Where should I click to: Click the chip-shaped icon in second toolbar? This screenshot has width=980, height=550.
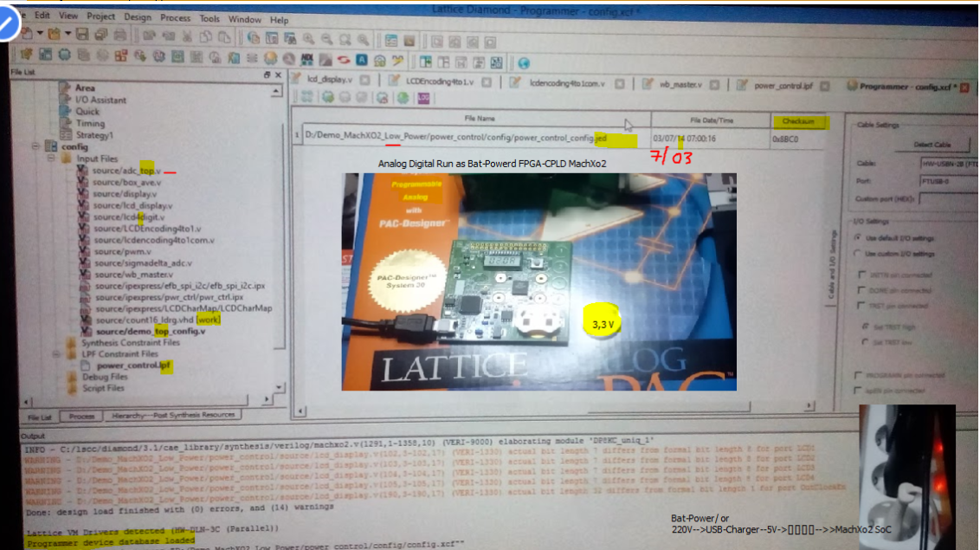tap(64, 55)
